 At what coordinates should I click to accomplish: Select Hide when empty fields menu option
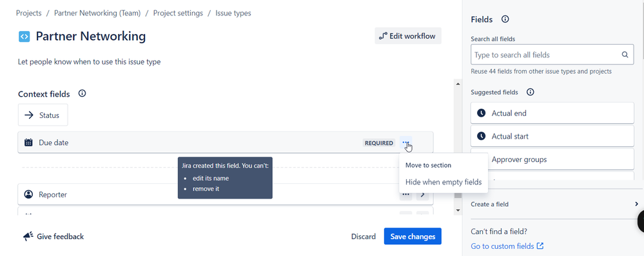point(444,182)
